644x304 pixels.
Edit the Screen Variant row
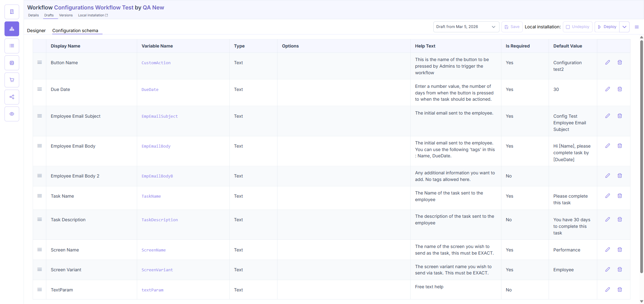pos(608,269)
